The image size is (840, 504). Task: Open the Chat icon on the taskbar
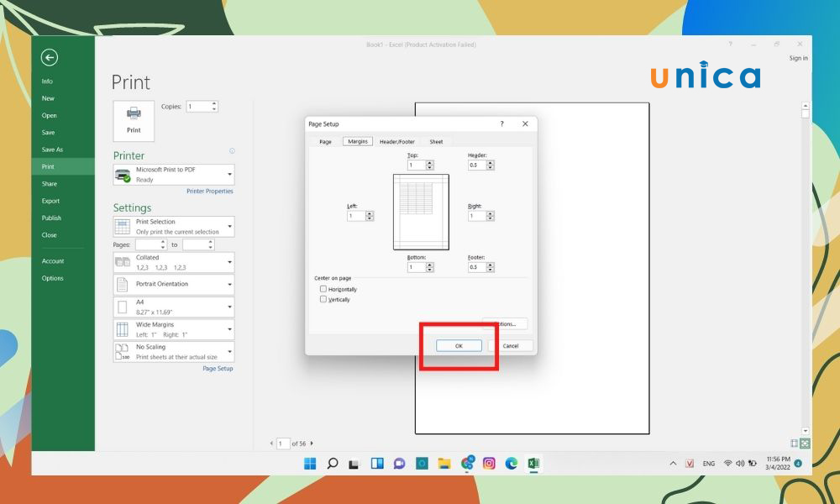tap(399, 464)
